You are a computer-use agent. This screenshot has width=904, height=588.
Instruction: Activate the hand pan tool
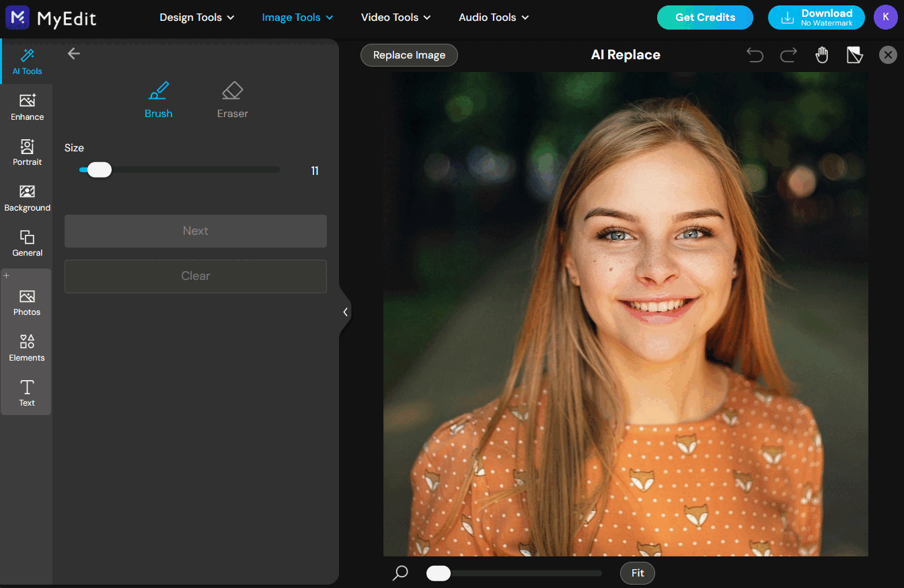pos(822,55)
